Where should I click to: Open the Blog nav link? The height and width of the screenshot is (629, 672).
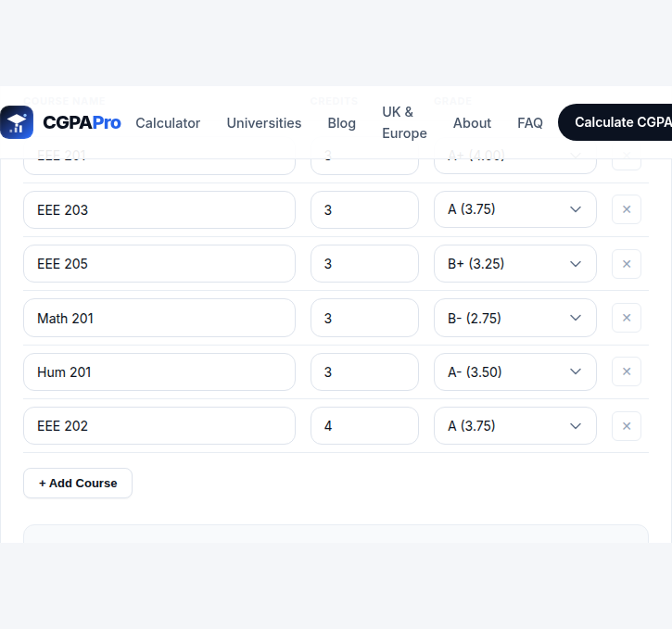[342, 123]
